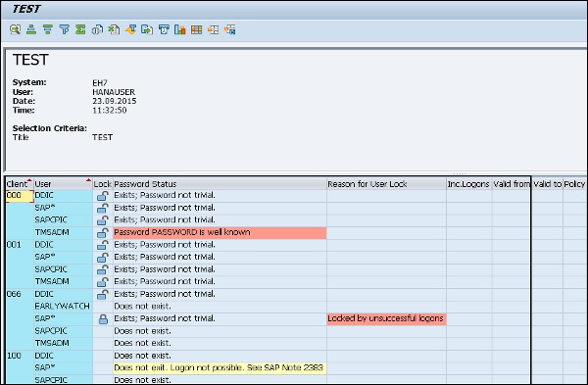Click 'Locked by unsuccessful logons' cell

[387, 318]
